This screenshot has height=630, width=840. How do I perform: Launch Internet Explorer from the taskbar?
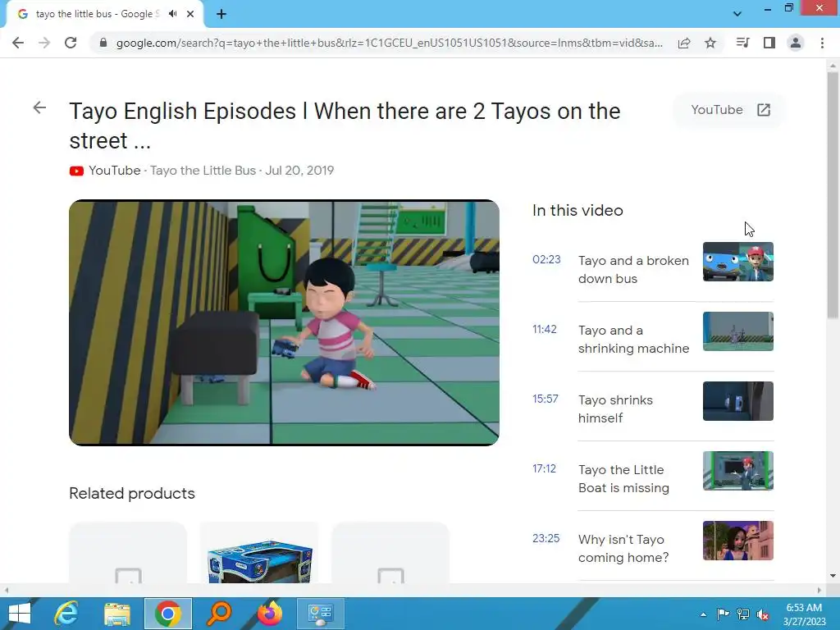(66, 614)
